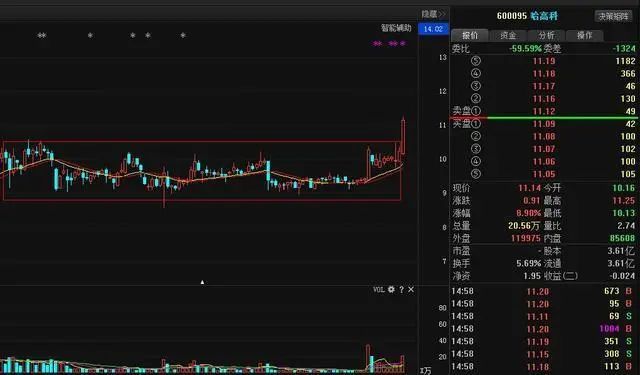Click the 股本 value 3.61亿
This screenshot has height=375, width=640.
click(x=621, y=251)
